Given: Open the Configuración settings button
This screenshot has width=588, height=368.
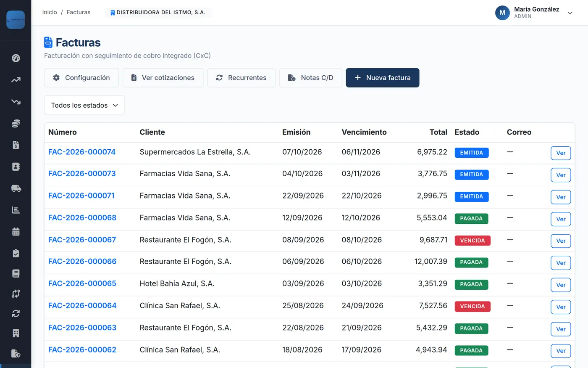Looking at the screenshot, I should pos(81,78).
